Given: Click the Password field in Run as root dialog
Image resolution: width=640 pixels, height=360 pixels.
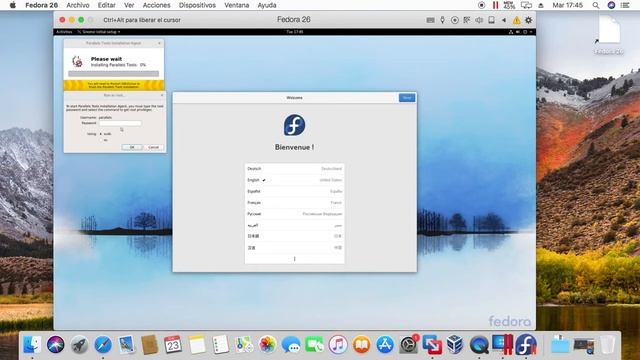Looking at the screenshot, I should (120, 123).
